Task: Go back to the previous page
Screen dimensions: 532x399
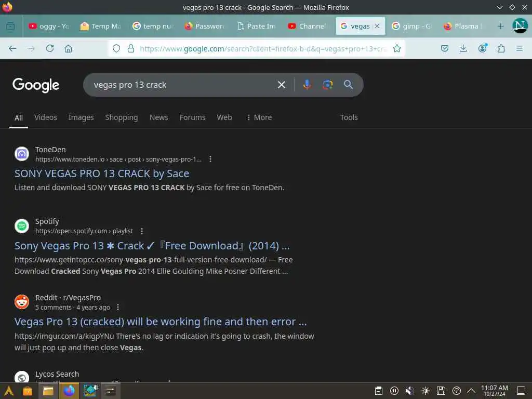Action: [12, 48]
